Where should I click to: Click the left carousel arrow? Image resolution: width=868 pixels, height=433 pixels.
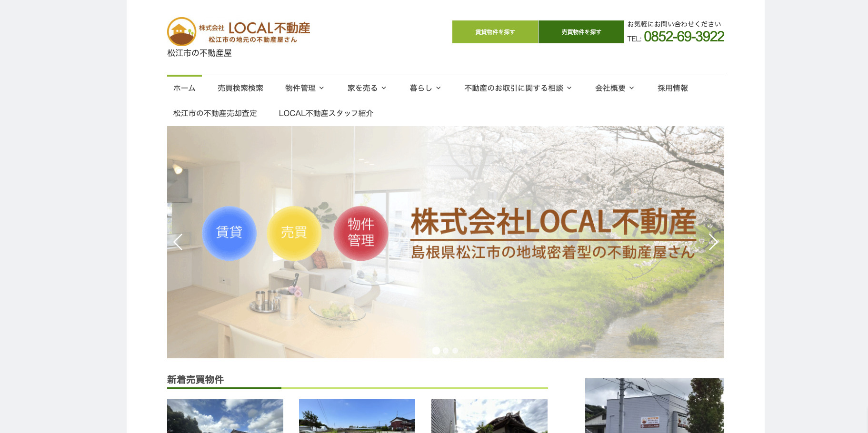click(x=178, y=242)
